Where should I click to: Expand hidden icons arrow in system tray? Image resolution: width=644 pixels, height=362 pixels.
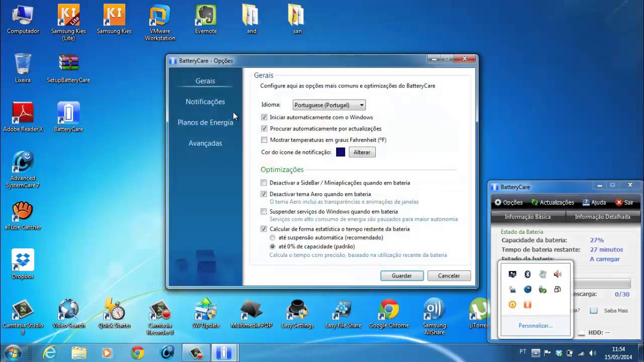[x=536, y=353]
